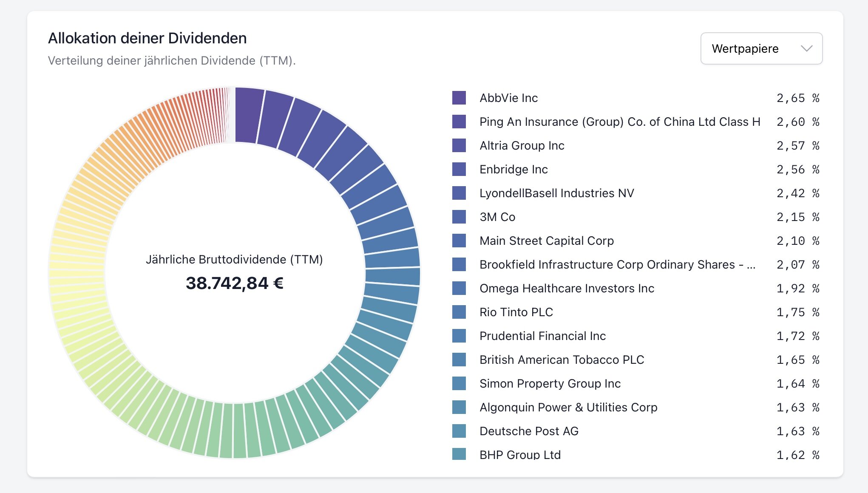The height and width of the screenshot is (493, 868).
Task: Select LyondellBasell Industries NV legend entry
Action: tap(556, 193)
